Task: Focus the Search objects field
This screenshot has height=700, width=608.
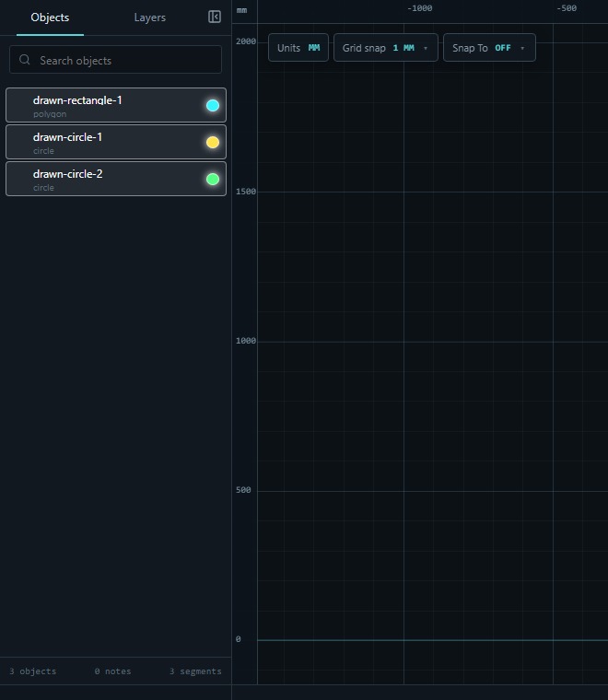Action: pyautogui.click(x=115, y=59)
